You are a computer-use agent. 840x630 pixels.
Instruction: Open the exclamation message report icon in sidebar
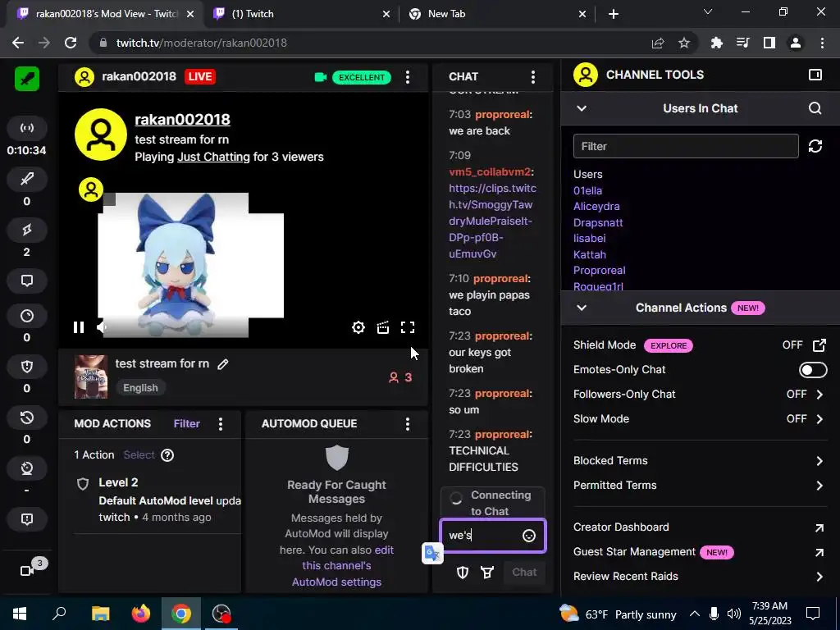click(27, 519)
